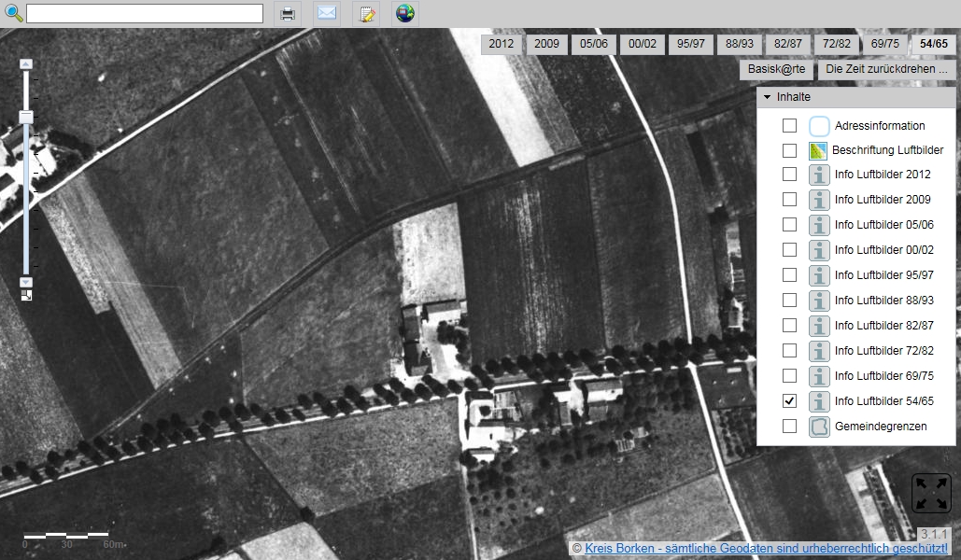The height and width of the screenshot is (560, 961).
Task: Click the Basisk@rte button
Action: coord(776,69)
